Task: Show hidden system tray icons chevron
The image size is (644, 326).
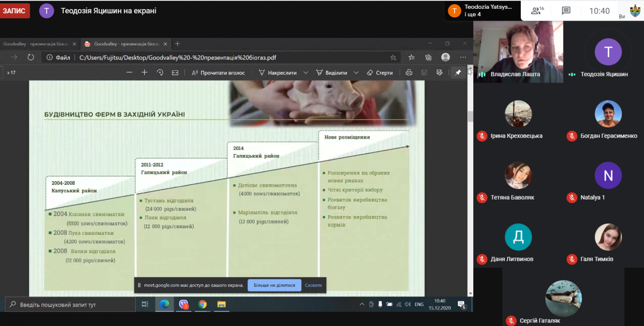Action: [362, 304]
